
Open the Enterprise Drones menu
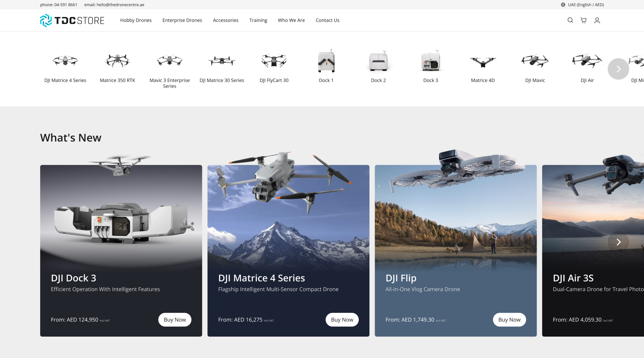point(182,20)
